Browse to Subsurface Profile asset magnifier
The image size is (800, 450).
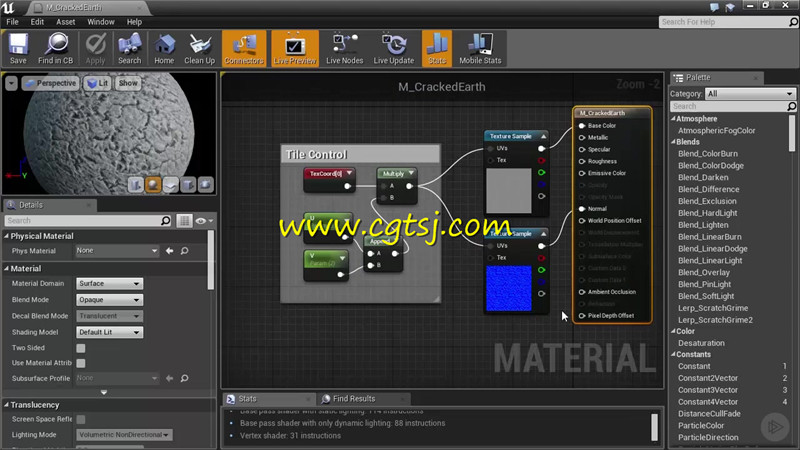184,378
